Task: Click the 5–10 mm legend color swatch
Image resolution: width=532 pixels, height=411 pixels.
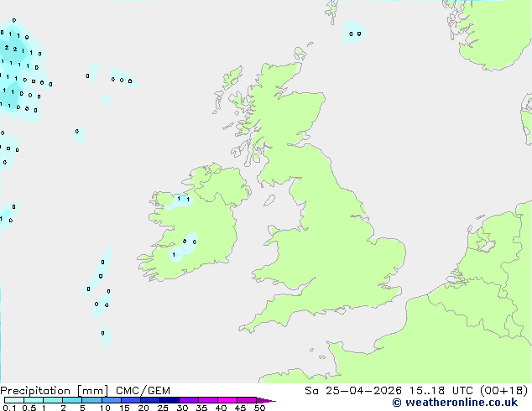Action: point(91,400)
